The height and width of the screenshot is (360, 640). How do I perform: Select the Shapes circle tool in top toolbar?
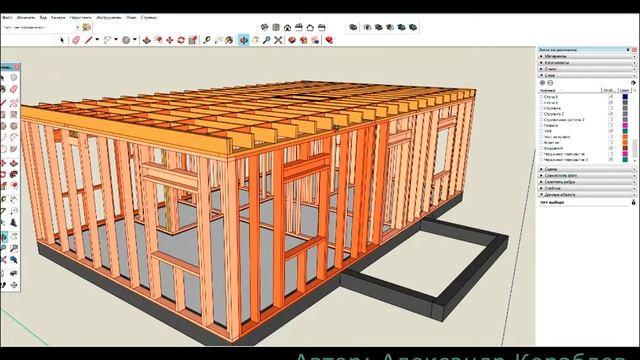pyautogui.click(x=126, y=40)
